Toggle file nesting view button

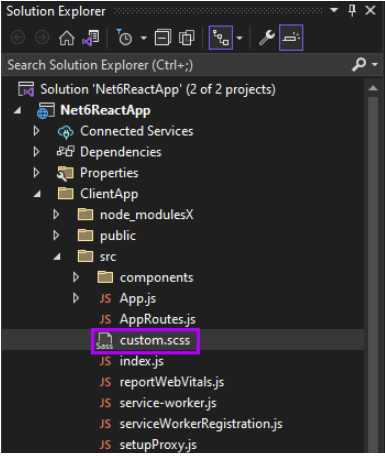[221, 38]
